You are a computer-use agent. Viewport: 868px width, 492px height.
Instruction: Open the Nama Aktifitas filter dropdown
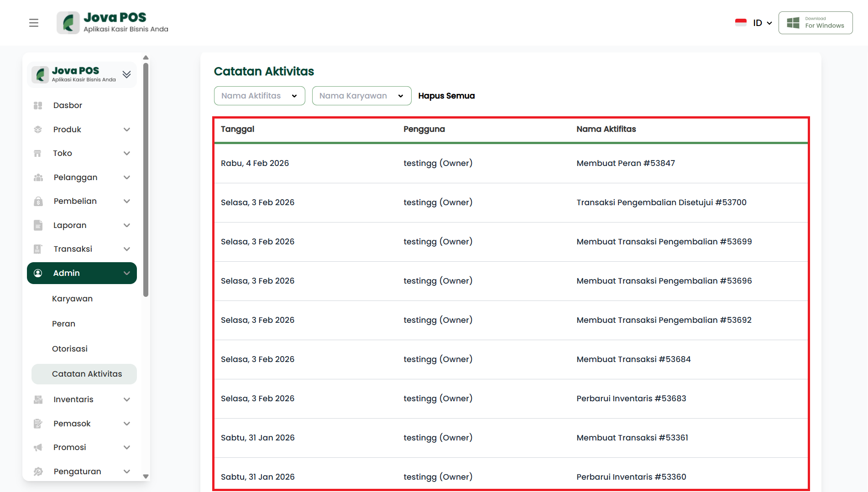259,96
